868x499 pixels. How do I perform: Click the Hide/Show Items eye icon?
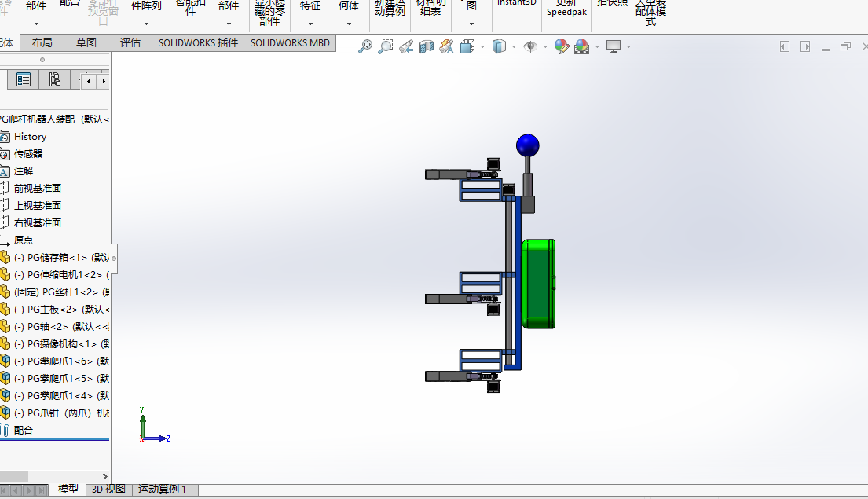pos(530,46)
